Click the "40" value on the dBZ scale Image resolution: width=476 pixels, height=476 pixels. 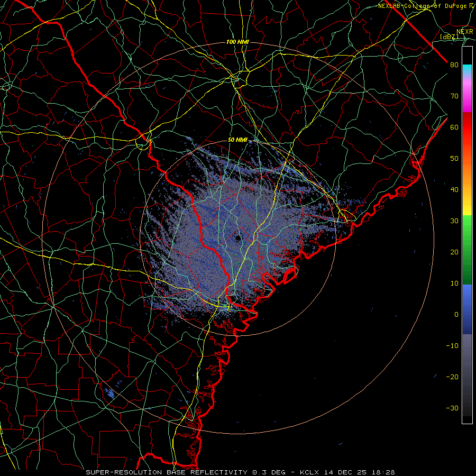(454, 190)
